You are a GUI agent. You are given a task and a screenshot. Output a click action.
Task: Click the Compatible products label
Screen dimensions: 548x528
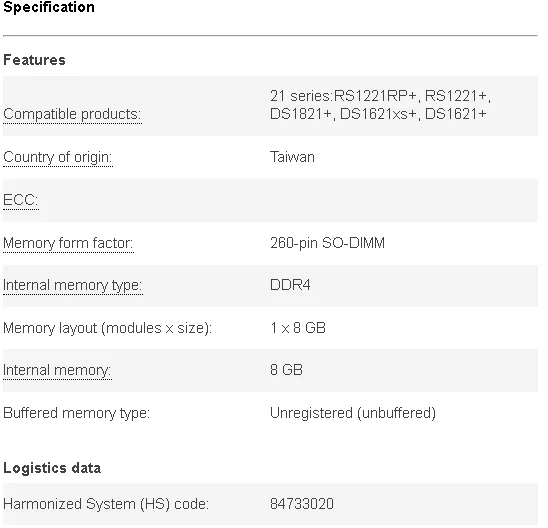tap(72, 114)
